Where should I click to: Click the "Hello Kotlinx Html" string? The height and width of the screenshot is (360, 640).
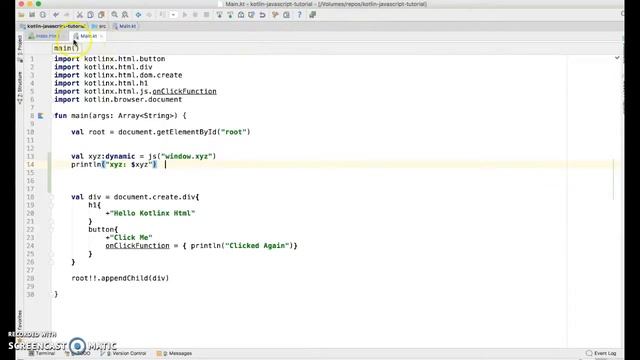(x=152, y=213)
